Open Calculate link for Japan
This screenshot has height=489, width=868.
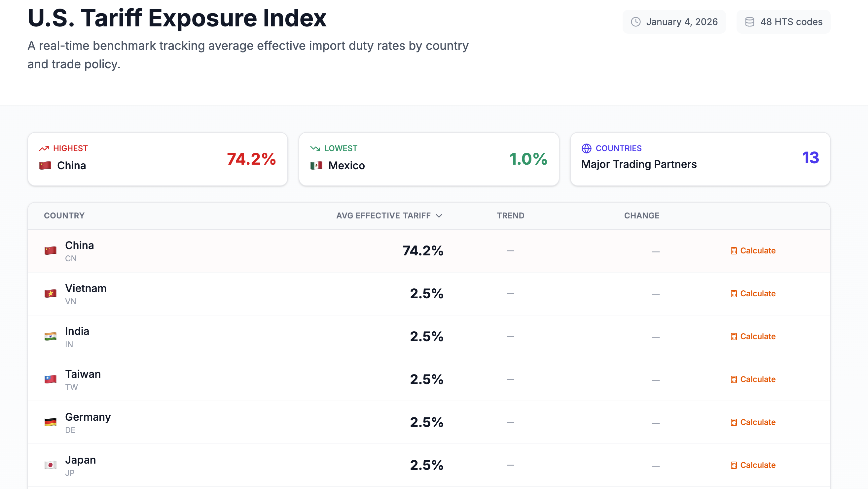point(753,465)
